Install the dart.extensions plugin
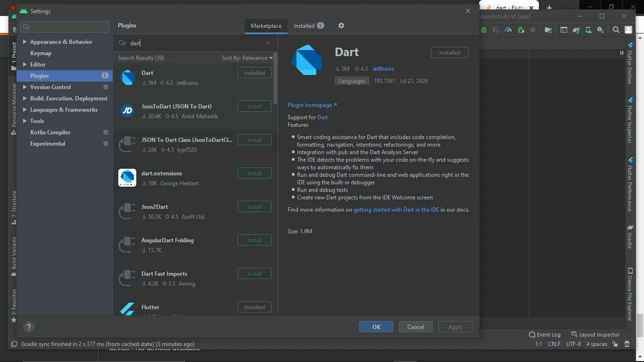Screen dimensions: 644x362 255,173
